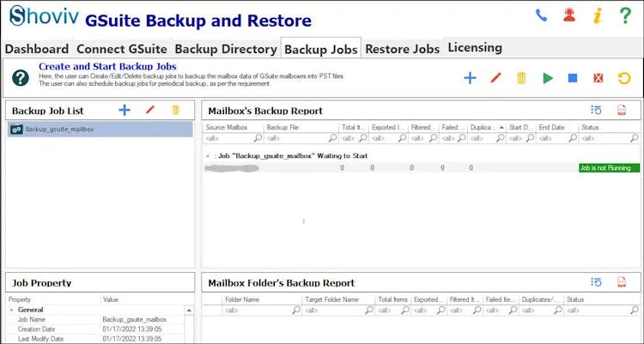The image size is (644, 344).
Task: Click the yellow info icon in header
Action: [598, 15]
